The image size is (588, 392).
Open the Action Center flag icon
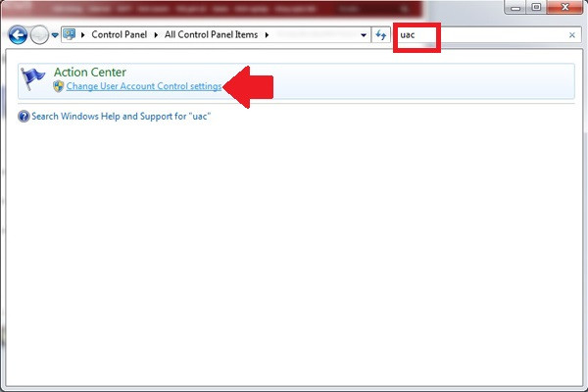coord(32,78)
